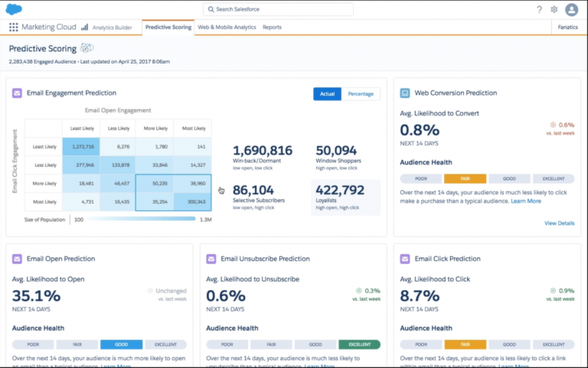Screen dimensions: 588x368
Task: Select the Loyalists 422,792 segment
Action: coord(345,197)
